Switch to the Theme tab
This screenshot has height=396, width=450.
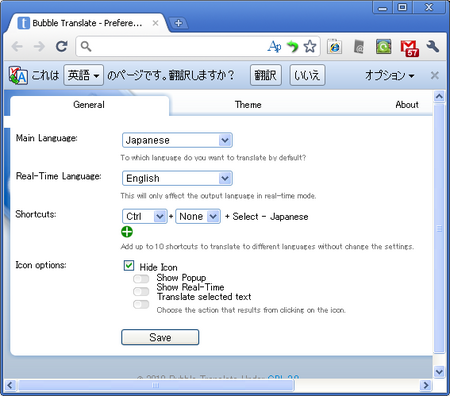248,105
